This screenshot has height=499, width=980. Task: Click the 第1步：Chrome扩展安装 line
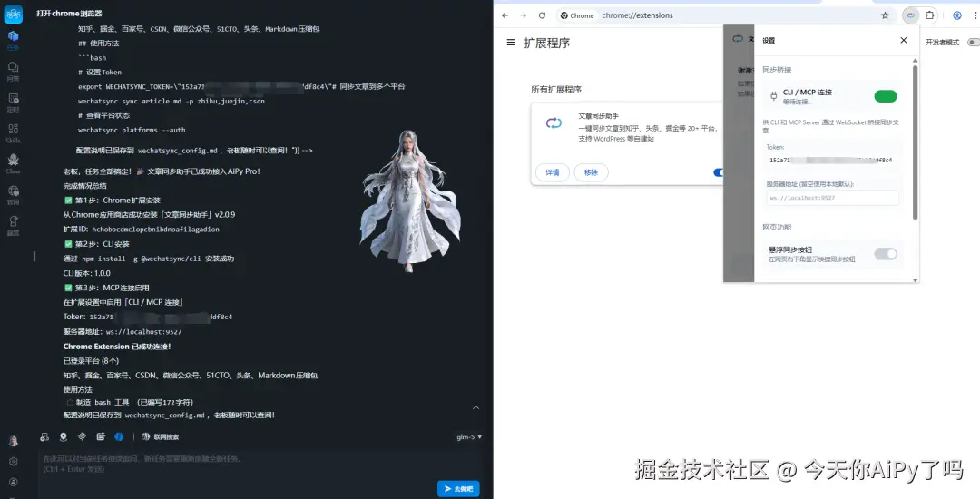113,201
